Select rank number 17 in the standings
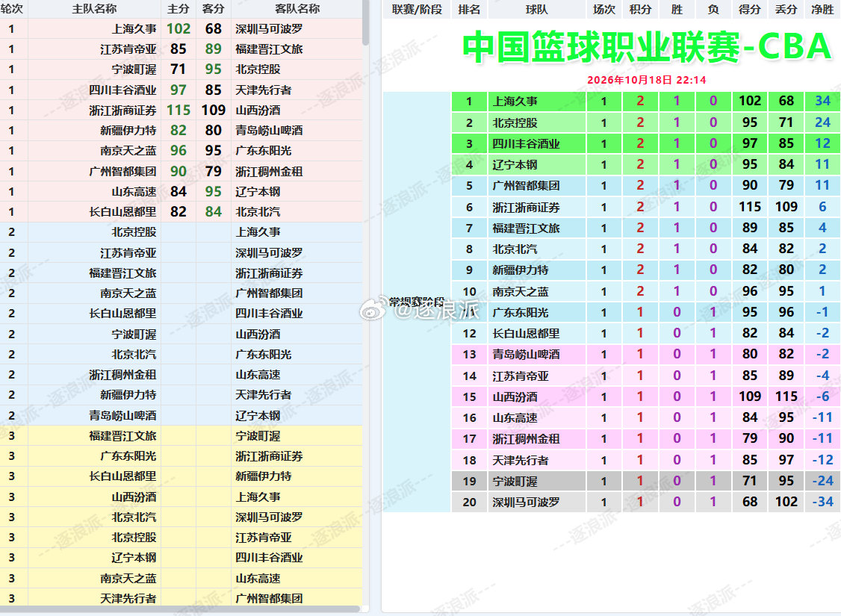The image size is (841, 616). pos(469,439)
